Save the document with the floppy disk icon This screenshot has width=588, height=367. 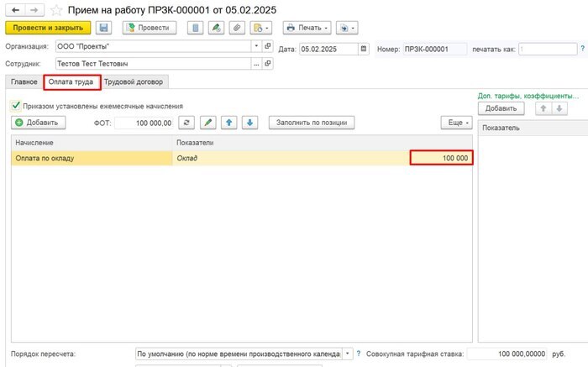coord(104,28)
